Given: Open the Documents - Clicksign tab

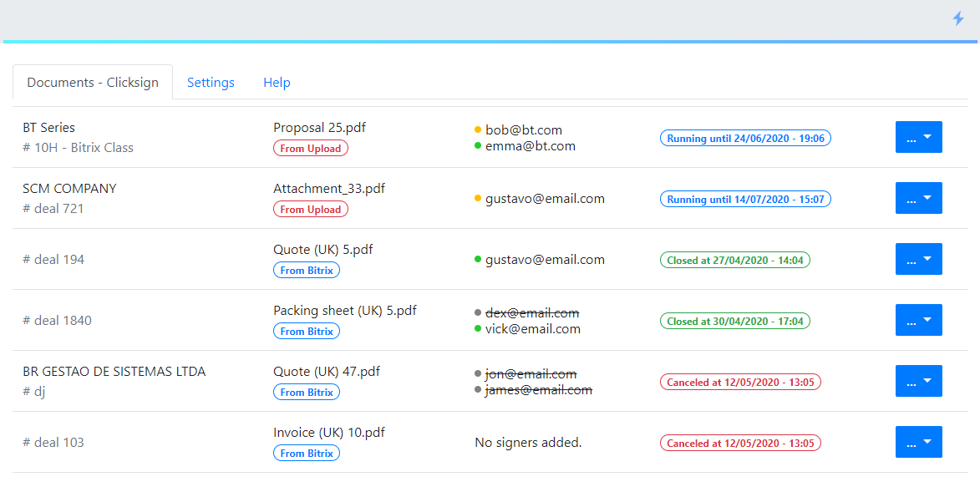Looking at the screenshot, I should [x=93, y=83].
